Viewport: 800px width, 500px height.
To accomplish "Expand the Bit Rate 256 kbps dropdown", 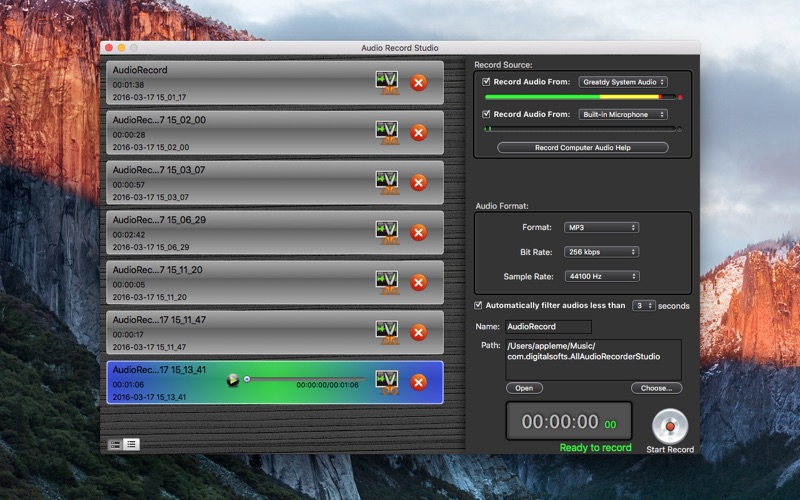I will 601,252.
